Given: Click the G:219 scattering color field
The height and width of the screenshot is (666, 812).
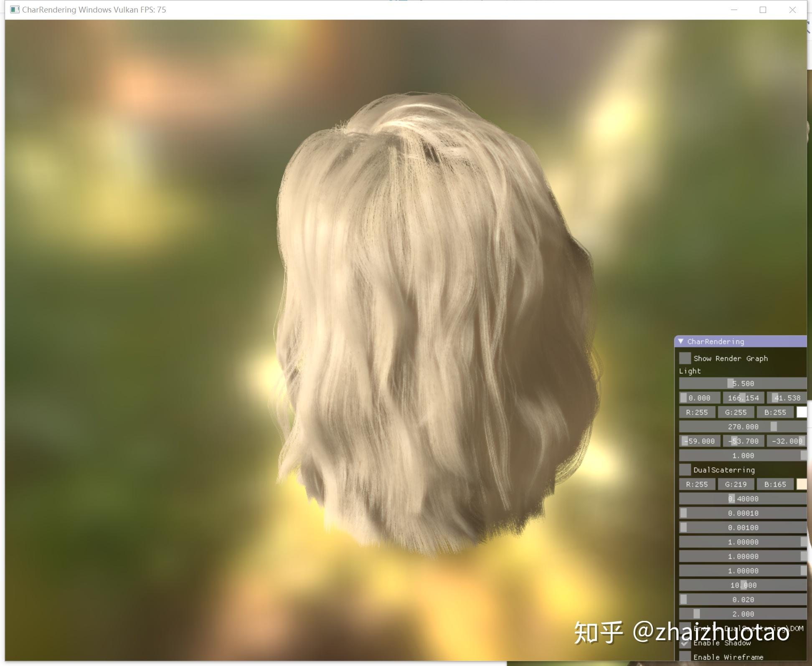Looking at the screenshot, I should click(x=736, y=484).
